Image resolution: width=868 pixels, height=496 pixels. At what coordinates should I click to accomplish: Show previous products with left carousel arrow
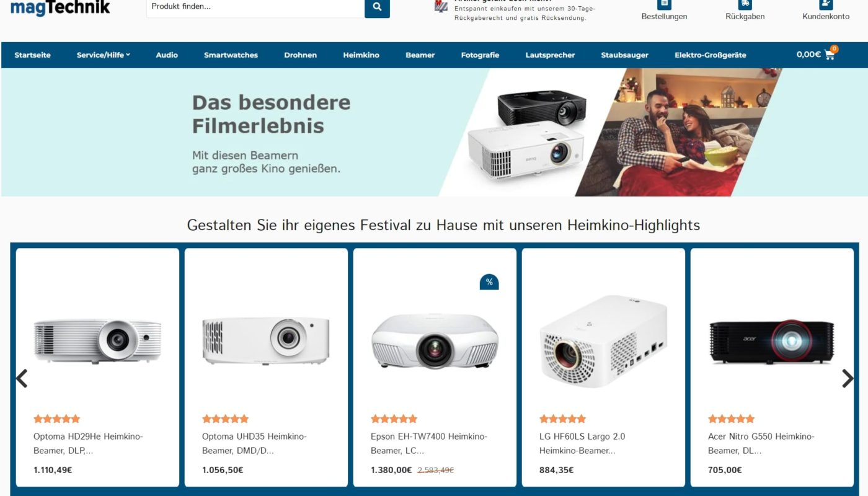point(22,378)
